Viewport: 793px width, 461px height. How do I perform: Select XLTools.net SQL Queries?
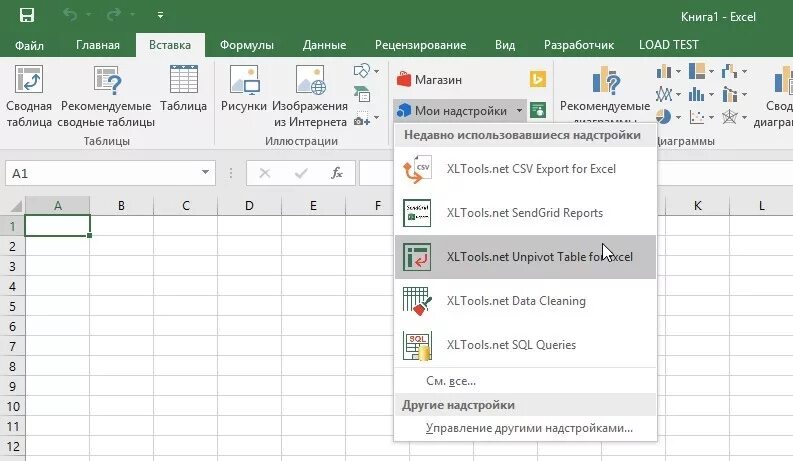coord(525,345)
